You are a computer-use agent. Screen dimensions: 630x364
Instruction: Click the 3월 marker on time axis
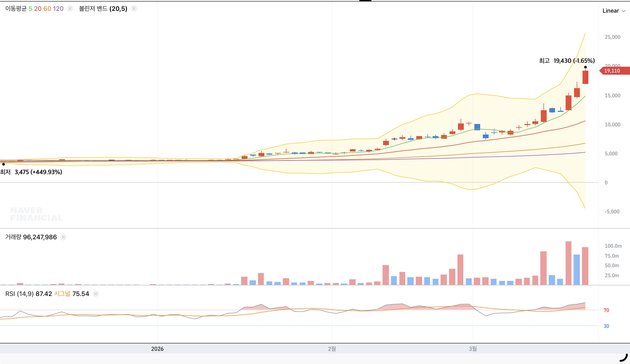coord(473,349)
